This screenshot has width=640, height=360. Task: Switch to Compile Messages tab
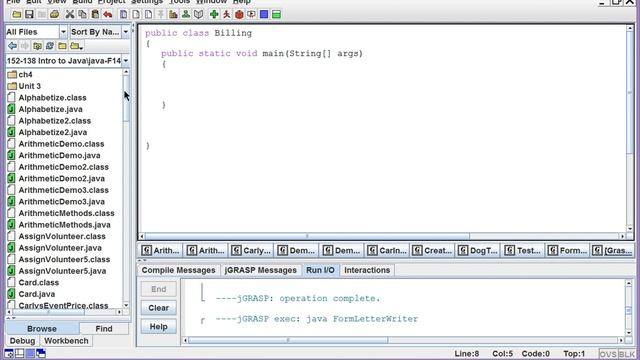click(178, 270)
